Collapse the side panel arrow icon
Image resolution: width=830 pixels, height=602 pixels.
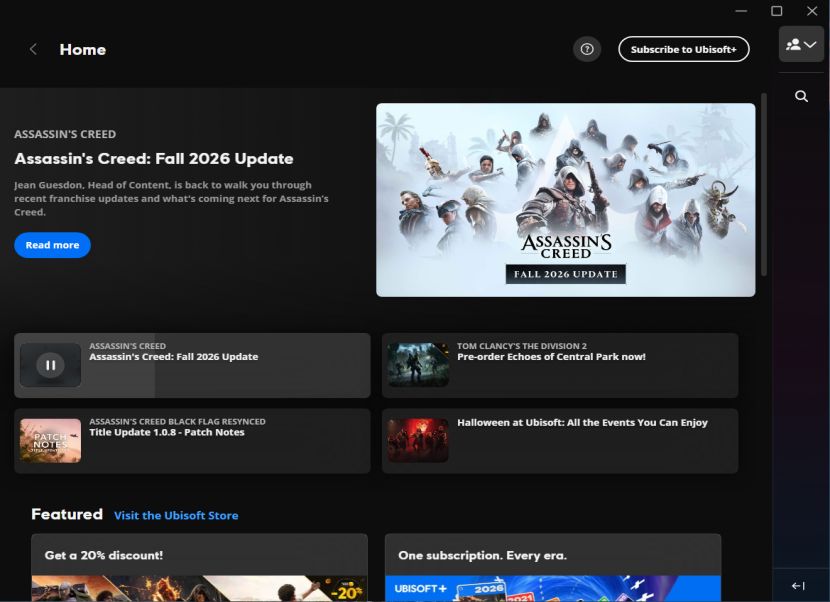click(x=798, y=586)
